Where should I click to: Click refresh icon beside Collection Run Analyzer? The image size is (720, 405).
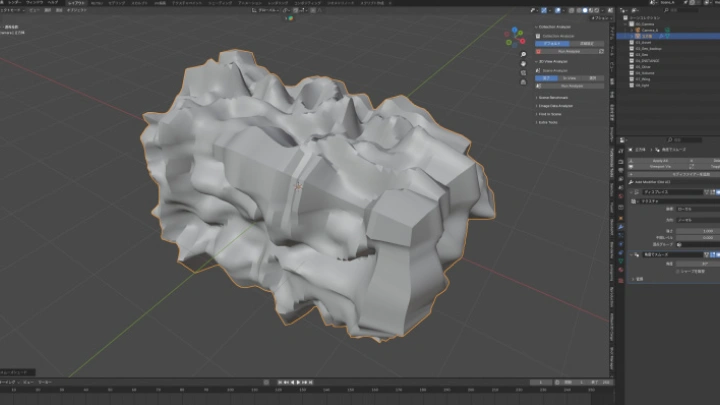click(x=601, y=51)
